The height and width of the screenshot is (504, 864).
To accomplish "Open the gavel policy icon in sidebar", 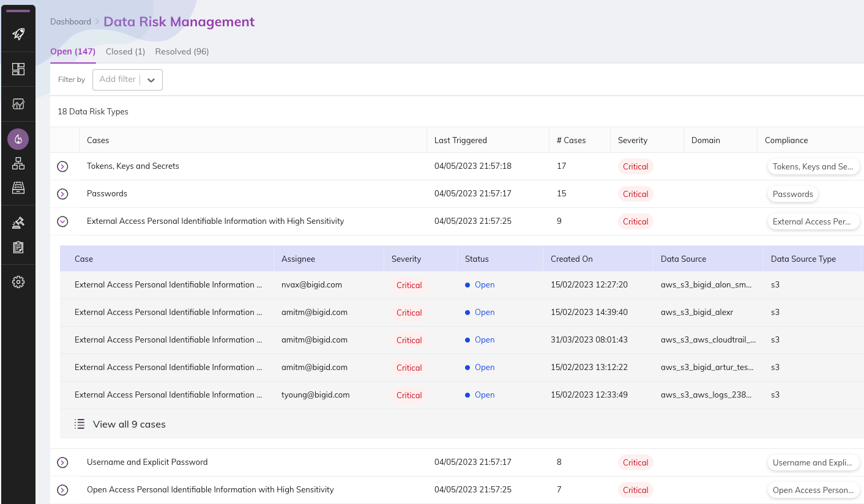I will [x=18, y=223].
